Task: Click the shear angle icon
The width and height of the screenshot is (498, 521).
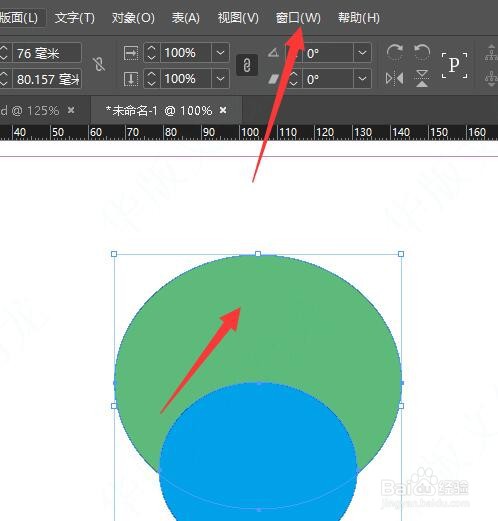Action: [273, 79]
